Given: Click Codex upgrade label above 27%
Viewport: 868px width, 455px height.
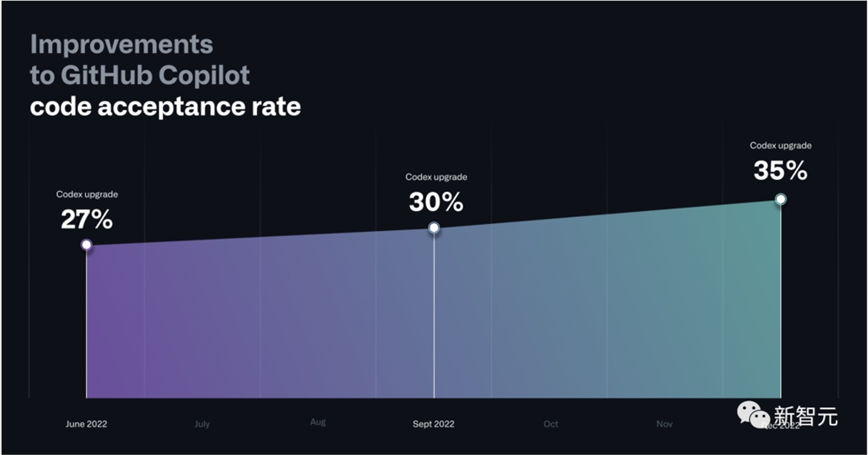Looking at the screenshot, I should (x=87, y=195).
